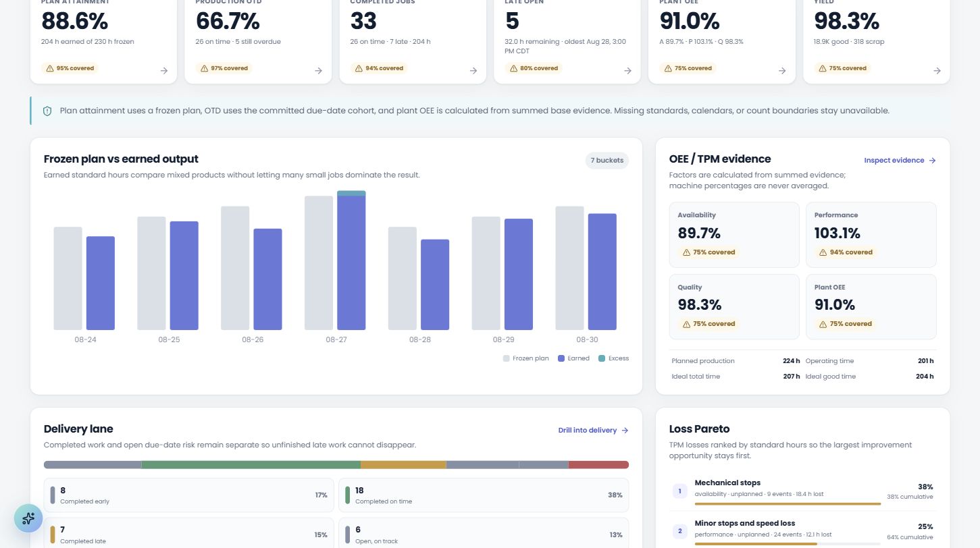Select the 7 Completed late tile
Viewport: 980px width, 548px height.
pyautogui.click(x=188, y=533)
